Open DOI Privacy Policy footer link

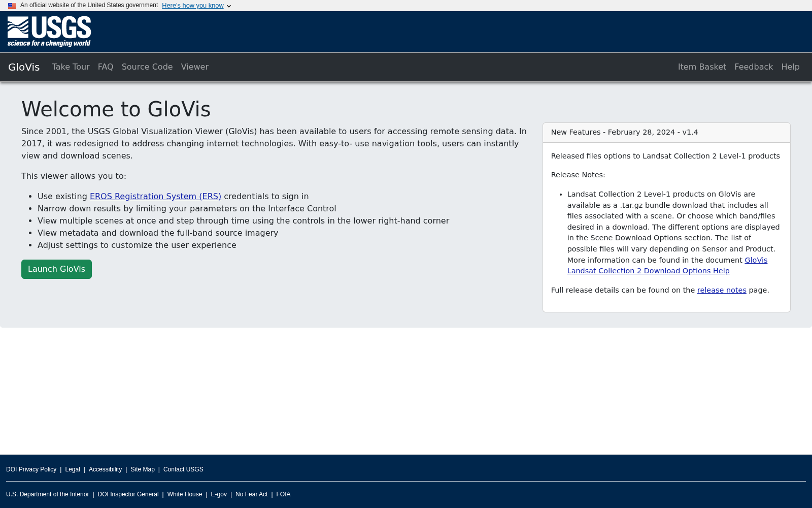pyautogui.click(x=31, y=469)
